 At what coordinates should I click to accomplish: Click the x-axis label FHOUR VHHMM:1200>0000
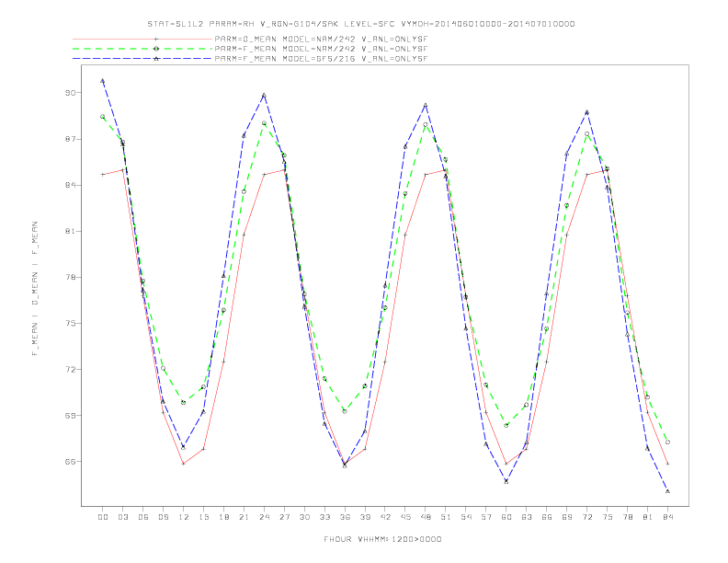[382, 539]
